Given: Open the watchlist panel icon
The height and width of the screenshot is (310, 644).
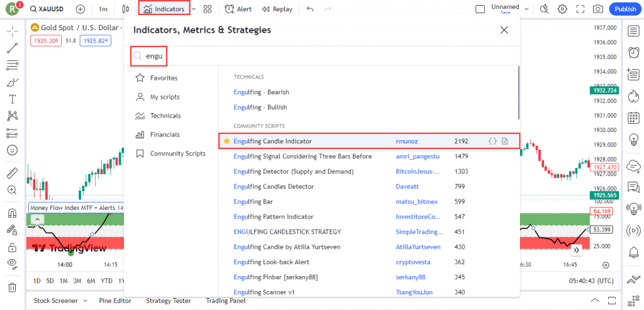Looking at the screenshot, I should point(634,31).
